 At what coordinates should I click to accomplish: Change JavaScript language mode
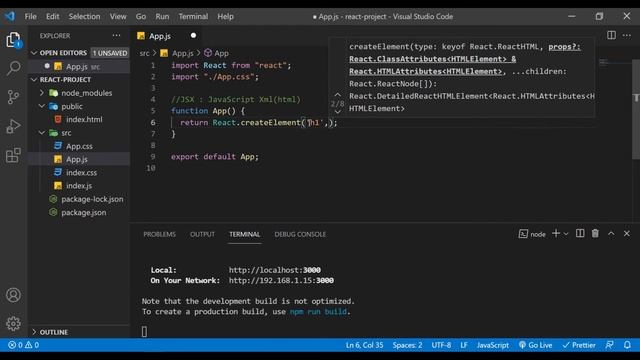point(493,345)
